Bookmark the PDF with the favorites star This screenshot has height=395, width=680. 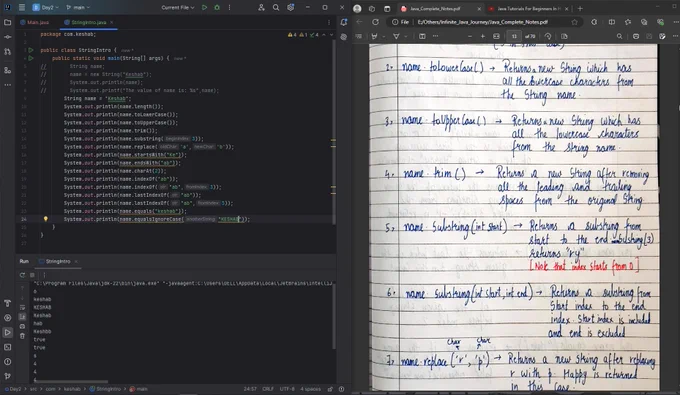pos(575,22)
